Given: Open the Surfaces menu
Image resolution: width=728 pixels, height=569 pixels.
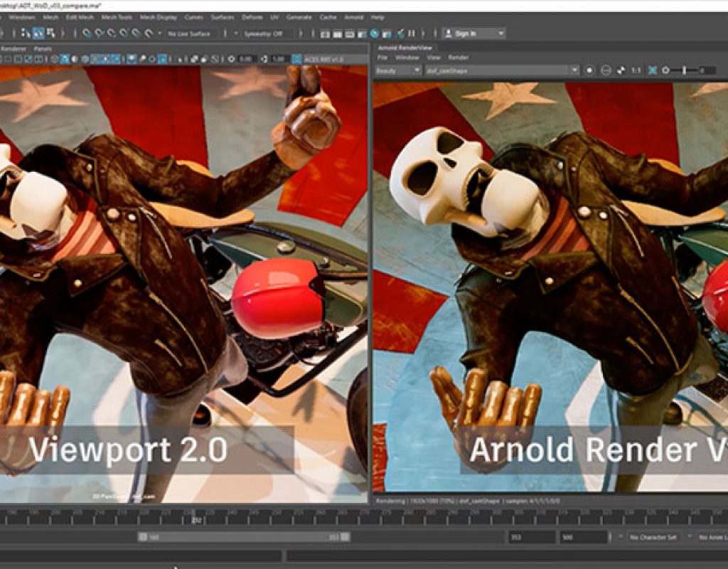Looking at the screenshot, I should [223, 17].
